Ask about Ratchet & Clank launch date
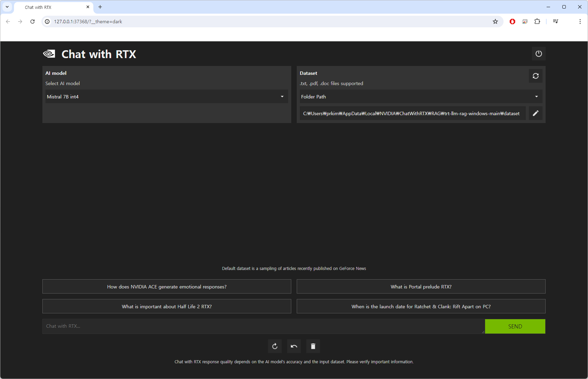This screenshot has width=588, height=379. [421, 307]
